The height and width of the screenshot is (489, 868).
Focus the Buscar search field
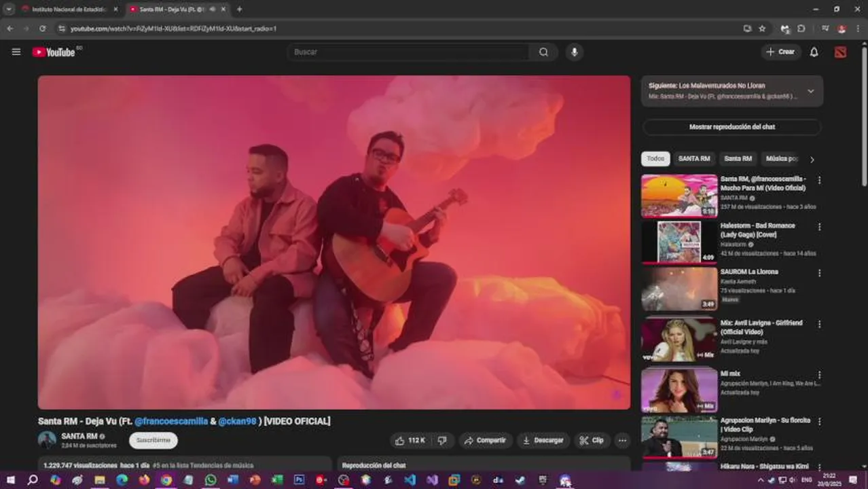(x=408, y=52)
